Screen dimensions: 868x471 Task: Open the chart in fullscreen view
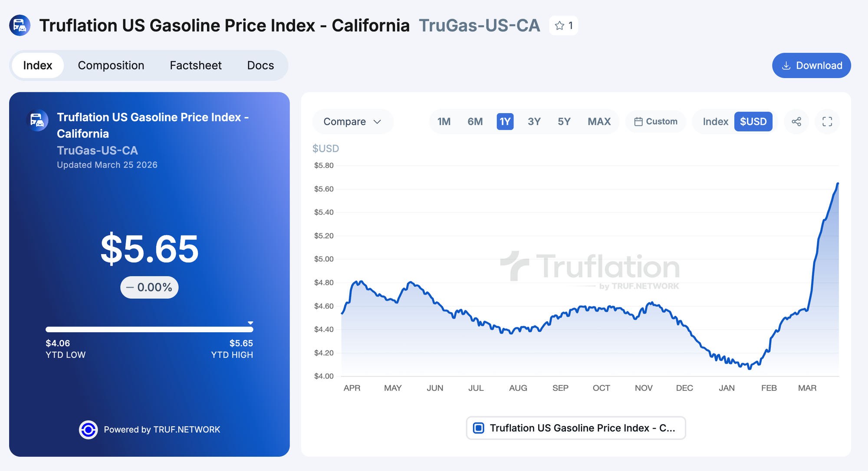click(x=827, y=122)
